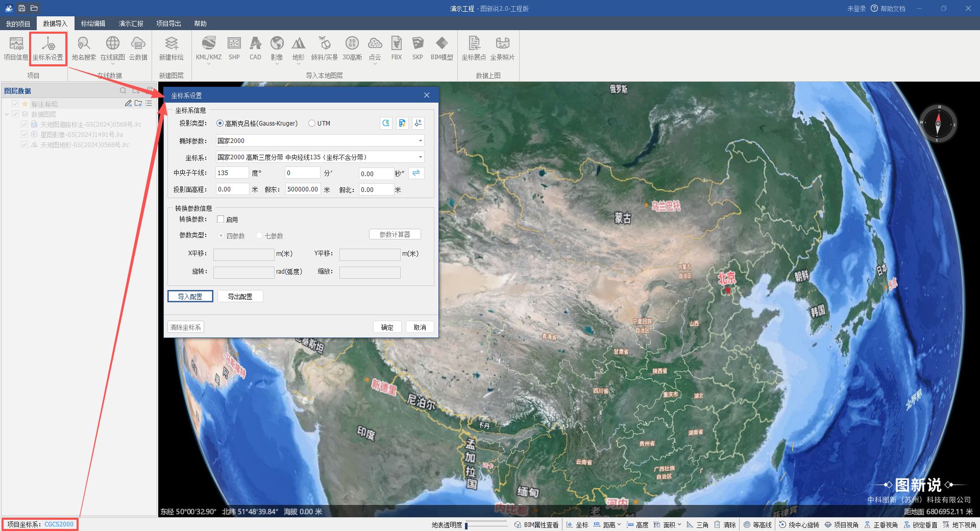Click 导入配置 button
The width and height of the screenshot is (980, 531).
click(x=190, y=296)
